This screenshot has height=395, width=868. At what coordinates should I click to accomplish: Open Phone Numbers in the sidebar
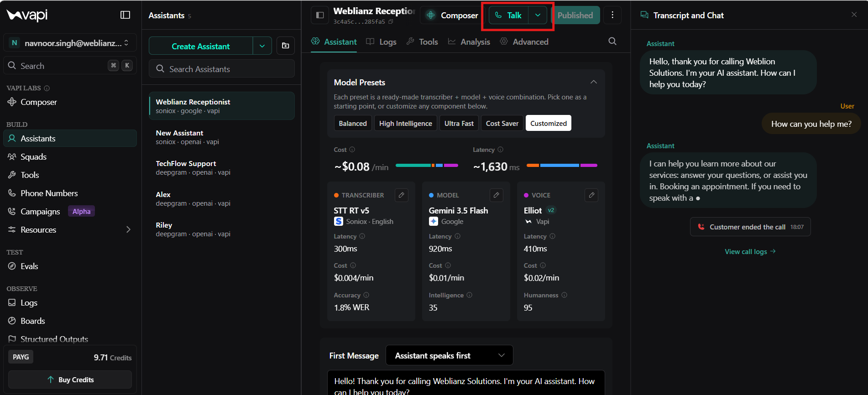[70, 193]
